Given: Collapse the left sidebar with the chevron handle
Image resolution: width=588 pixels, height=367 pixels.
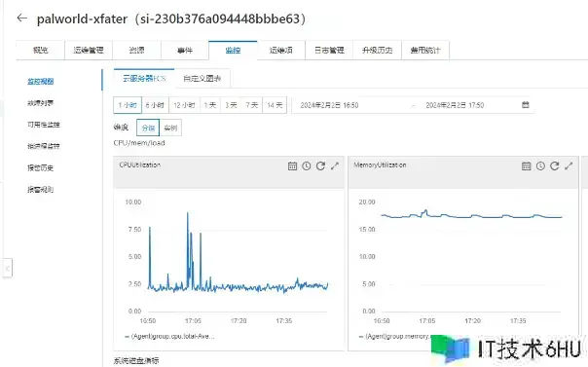Looking at the screenshot, I should [x=8, y=268].
